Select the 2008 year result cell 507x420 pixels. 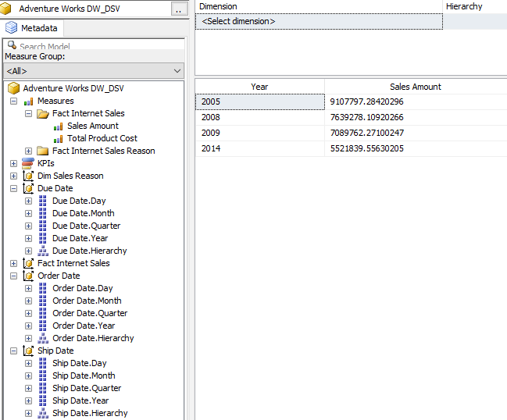click(259, 117)
